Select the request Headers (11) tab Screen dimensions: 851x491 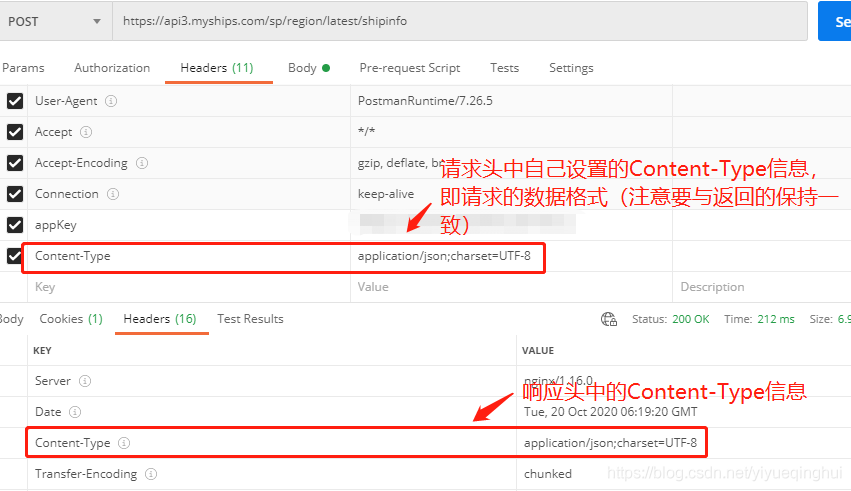click(x=217, y=68)
